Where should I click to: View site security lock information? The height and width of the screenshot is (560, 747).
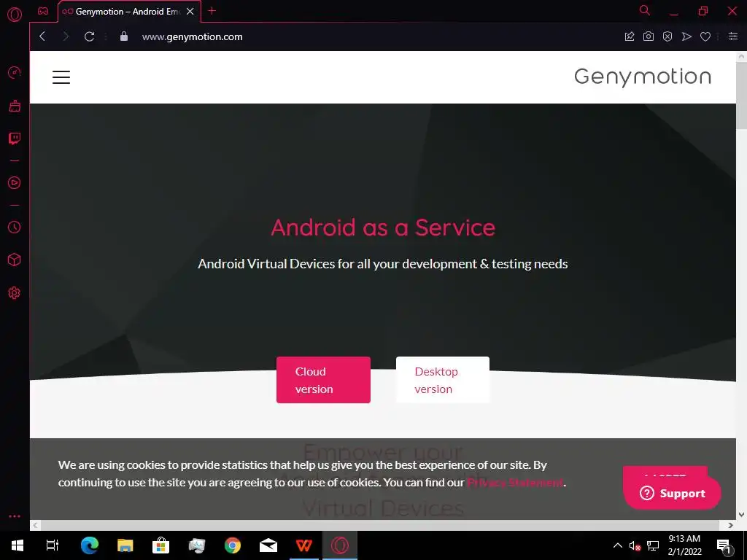coord(124,36)
